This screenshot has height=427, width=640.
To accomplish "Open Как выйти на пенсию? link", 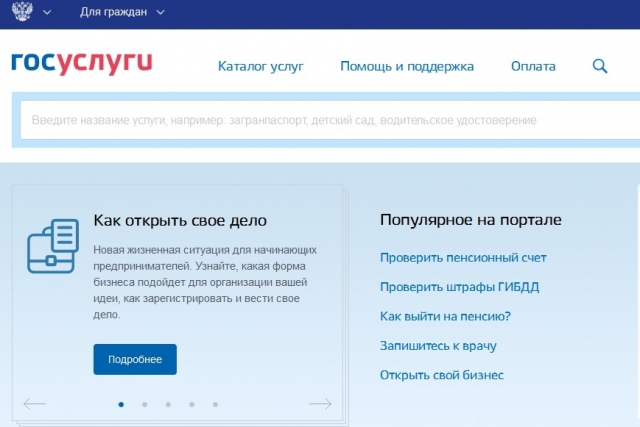I will pyautogui.click(x=445, y=316).
